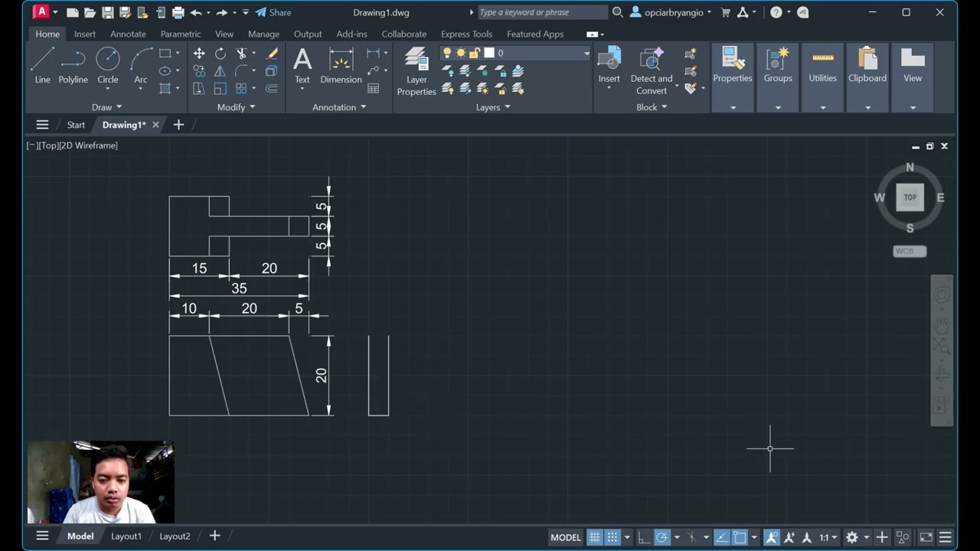
Task: Select the Text annotation tool
Action: (302, 65)
